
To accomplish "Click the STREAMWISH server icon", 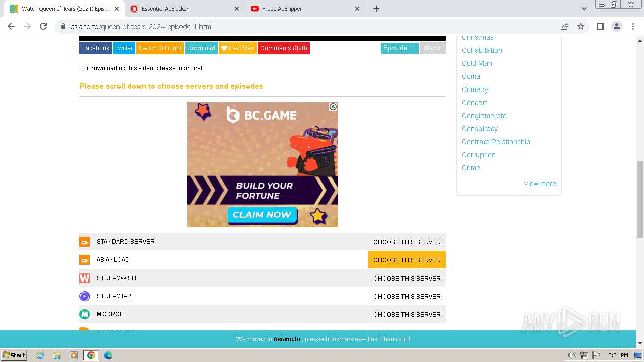I will pyautogui.click(x=85, y=278).
